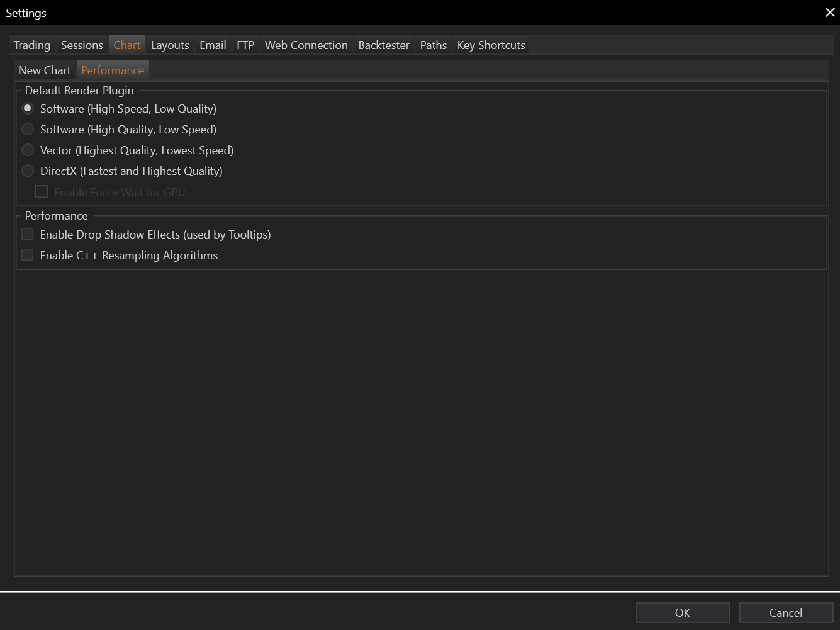Click the OK button

point(682,613)
